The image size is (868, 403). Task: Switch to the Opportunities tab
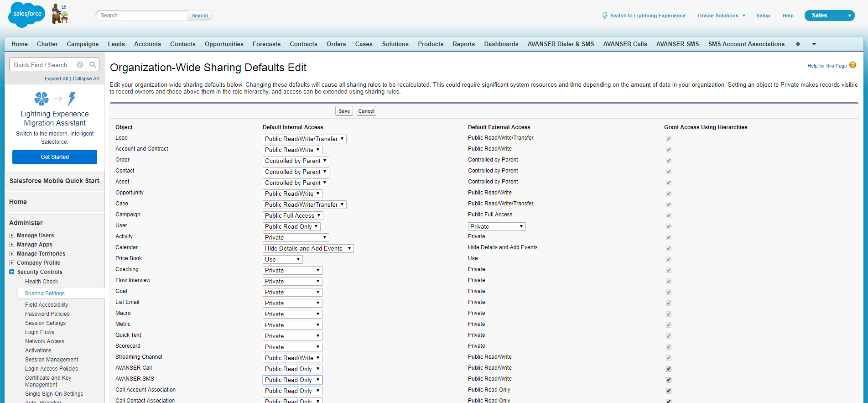224,44
